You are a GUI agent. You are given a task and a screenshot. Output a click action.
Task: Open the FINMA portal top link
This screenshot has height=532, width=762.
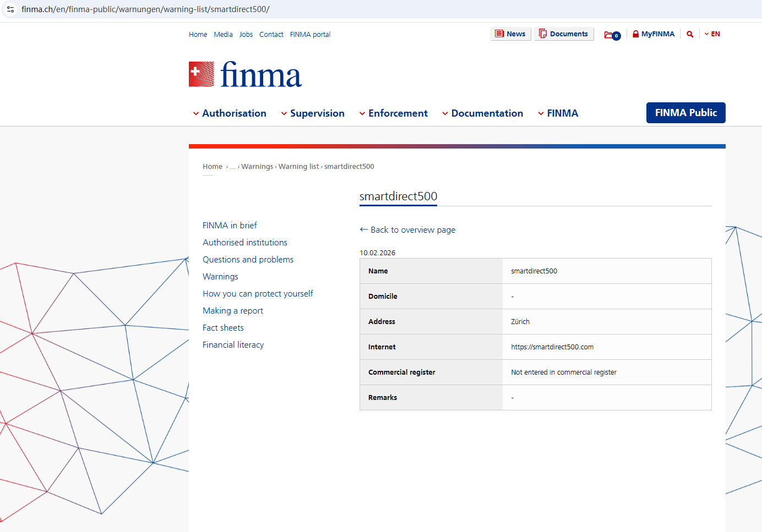(310, 35)
